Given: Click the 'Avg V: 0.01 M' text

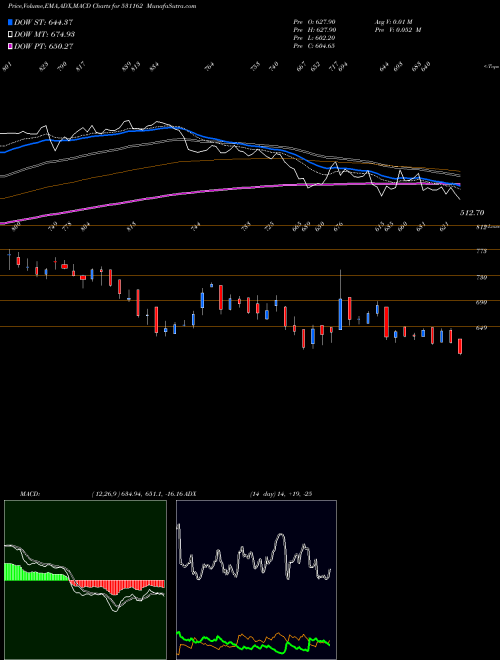Looking at the screenshot, I should point(394,22).
